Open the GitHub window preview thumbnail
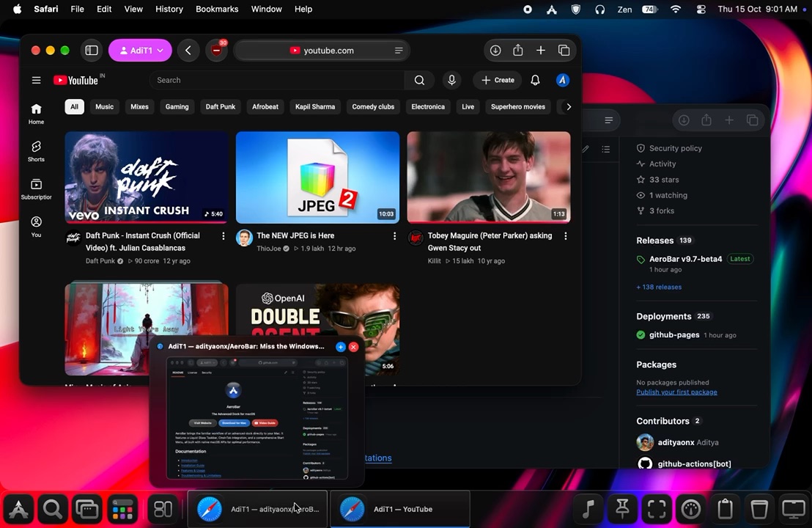 pos(256,417)
